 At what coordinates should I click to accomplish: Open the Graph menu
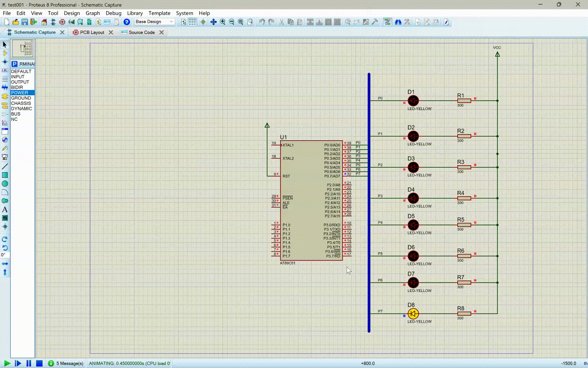[93, 13]
